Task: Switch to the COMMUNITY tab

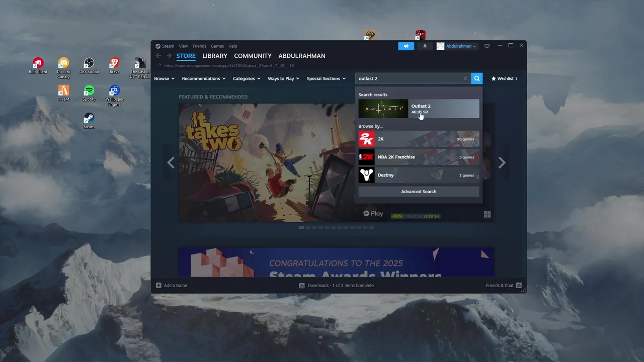Action: [253, 56]
